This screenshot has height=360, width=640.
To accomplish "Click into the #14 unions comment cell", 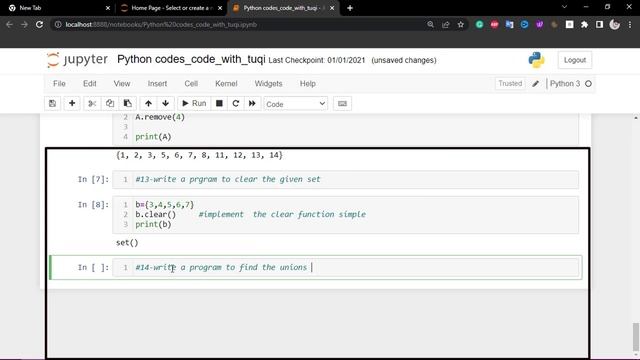I will (346, 267).
